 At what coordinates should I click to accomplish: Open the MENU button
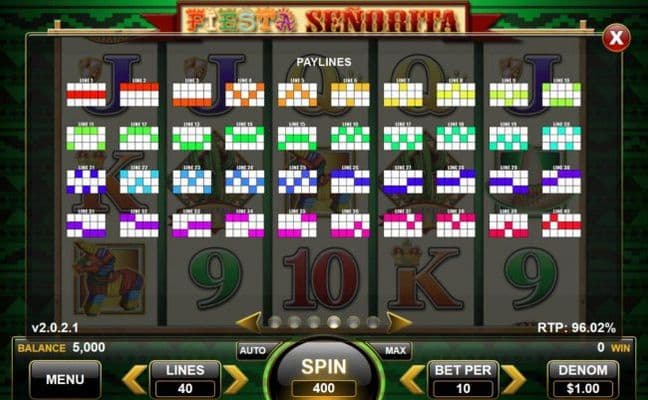coord(65,379)
